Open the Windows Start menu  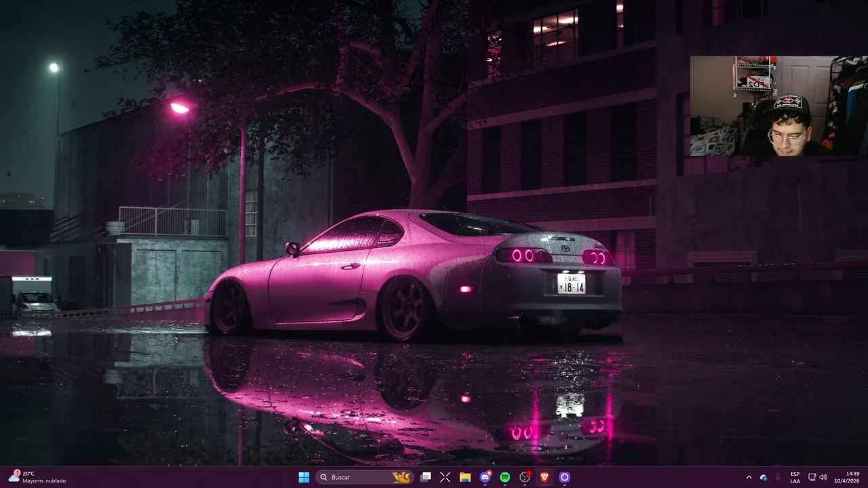[304, 477]
